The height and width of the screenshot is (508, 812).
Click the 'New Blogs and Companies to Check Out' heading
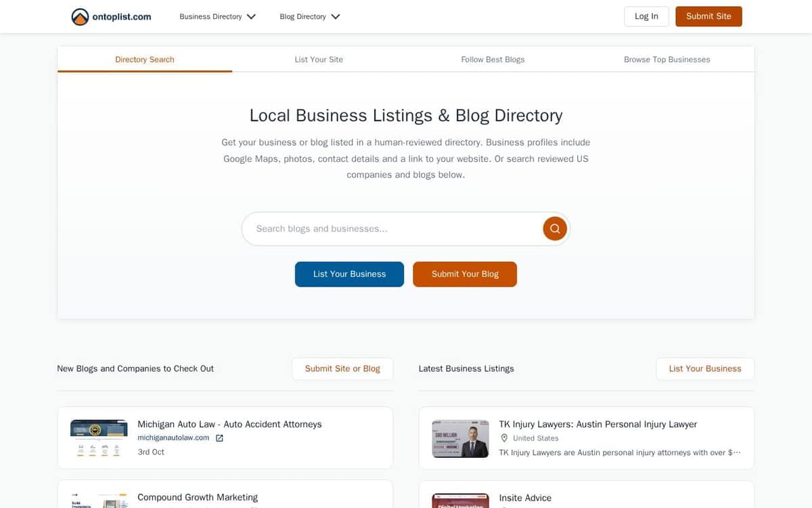pos(135,368)
